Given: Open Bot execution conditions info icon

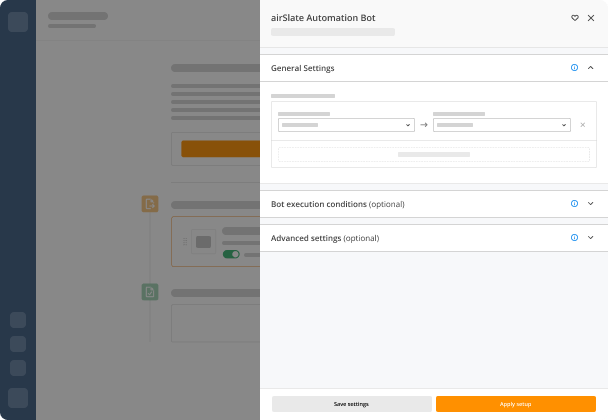Looking at the screenshot, I should 574,204.
